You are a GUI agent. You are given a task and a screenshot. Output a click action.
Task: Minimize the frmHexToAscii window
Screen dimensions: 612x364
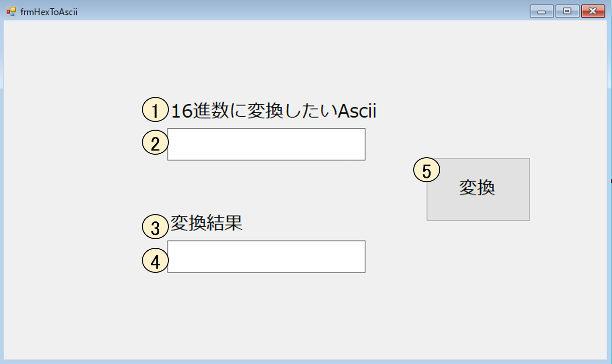click(x=542, y=11)
